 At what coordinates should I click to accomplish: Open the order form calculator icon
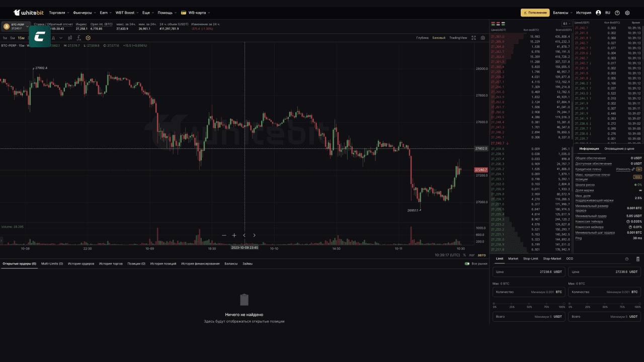[x=638, y=259]
